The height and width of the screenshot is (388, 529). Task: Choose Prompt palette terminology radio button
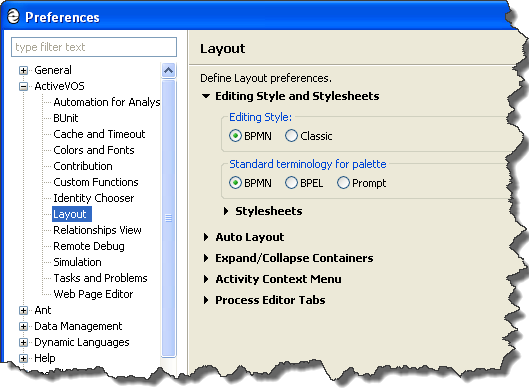tap(343, 183)
